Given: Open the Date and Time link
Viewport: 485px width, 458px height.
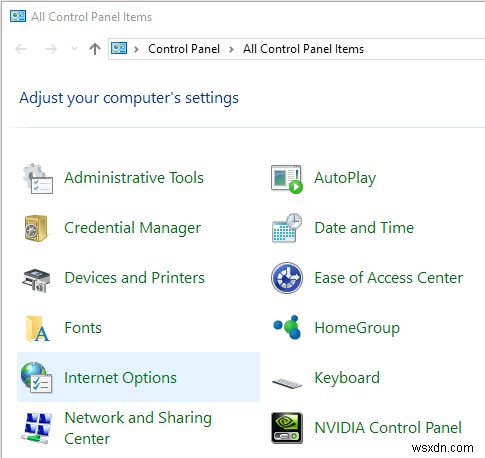Looking at the screenshot, I should [364, 228].
